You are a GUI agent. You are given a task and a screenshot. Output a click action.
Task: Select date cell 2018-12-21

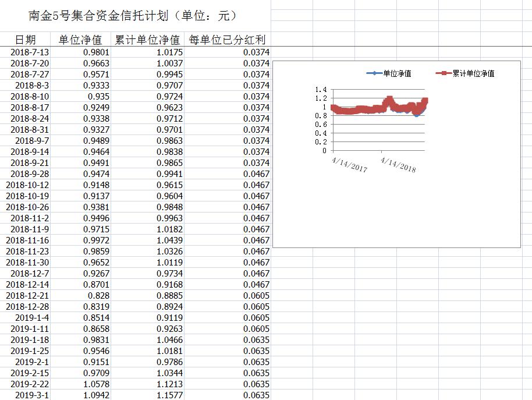tap(25, 296)
